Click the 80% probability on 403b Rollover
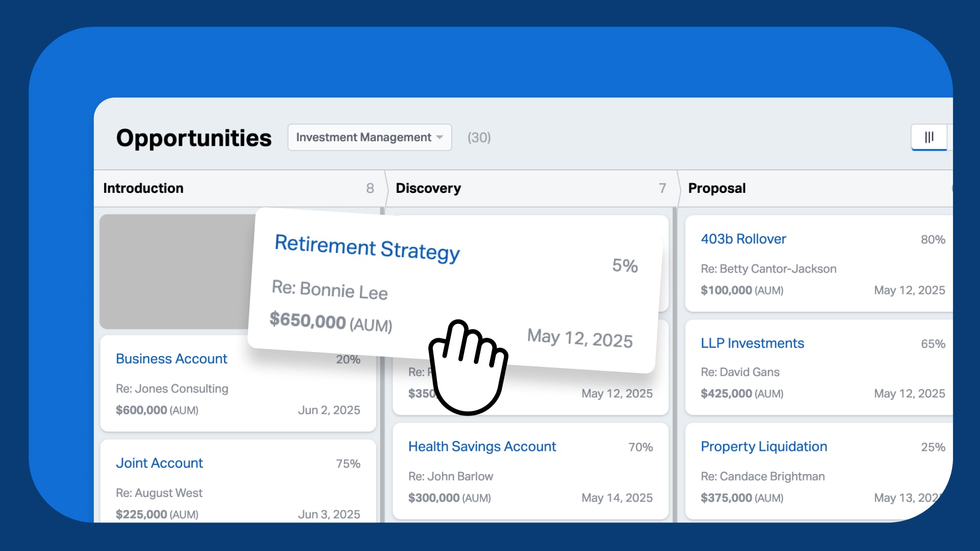Viewport: 980px width, 551px height. 933,240
